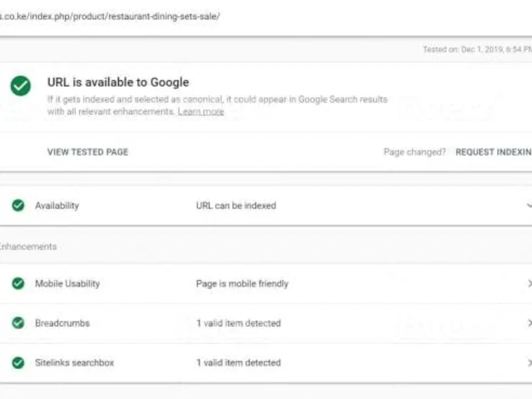Open the Learn more link
Image resolution: width=532 pixels, height=399 pixels.
coord(201,112)
